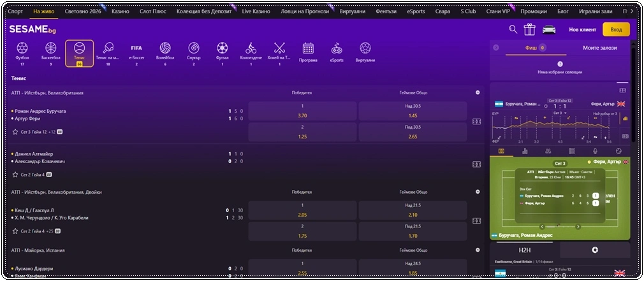The width and height of the screenshot is (644, 281).
Task: Switch to Моите залози tab
Action: 599,48
